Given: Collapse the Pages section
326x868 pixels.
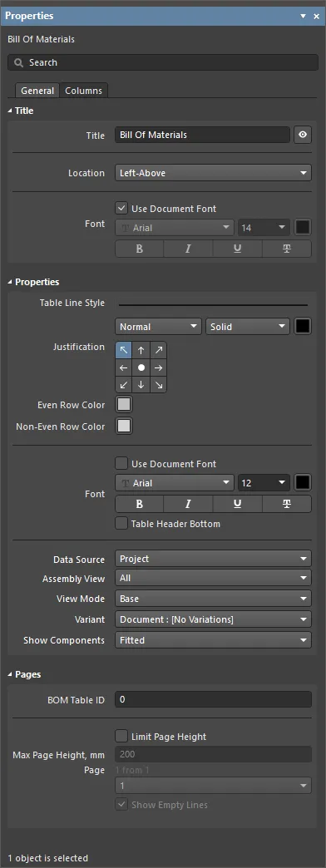Looking at the screenshot, I should click(11, 674).
